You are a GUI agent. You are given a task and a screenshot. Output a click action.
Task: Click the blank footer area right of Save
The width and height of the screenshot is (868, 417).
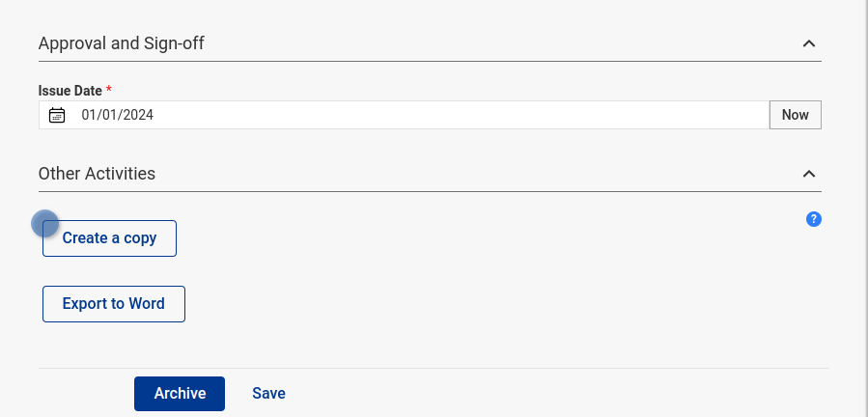(560, 393)
